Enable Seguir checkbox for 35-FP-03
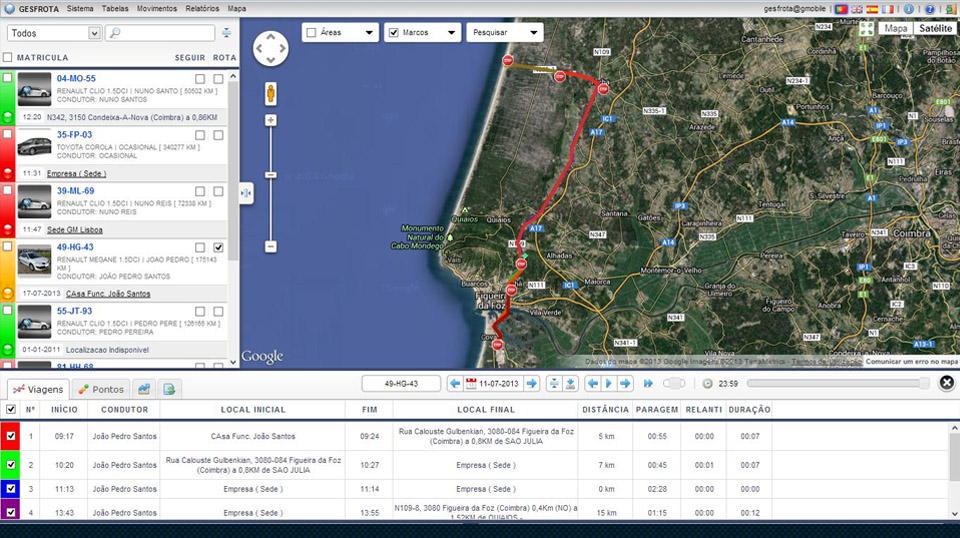The height and width of the screenshot is (538, 960). (200, 135)
